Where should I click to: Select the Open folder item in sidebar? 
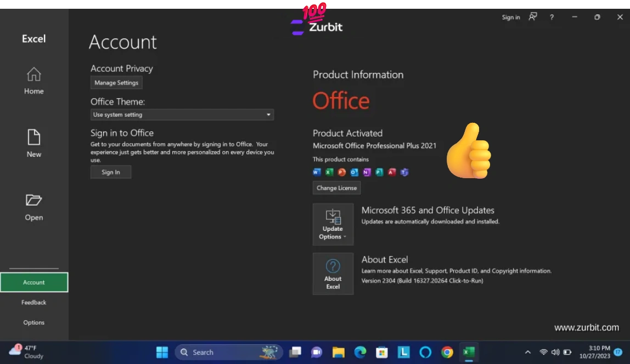click(x=34, y=207)
